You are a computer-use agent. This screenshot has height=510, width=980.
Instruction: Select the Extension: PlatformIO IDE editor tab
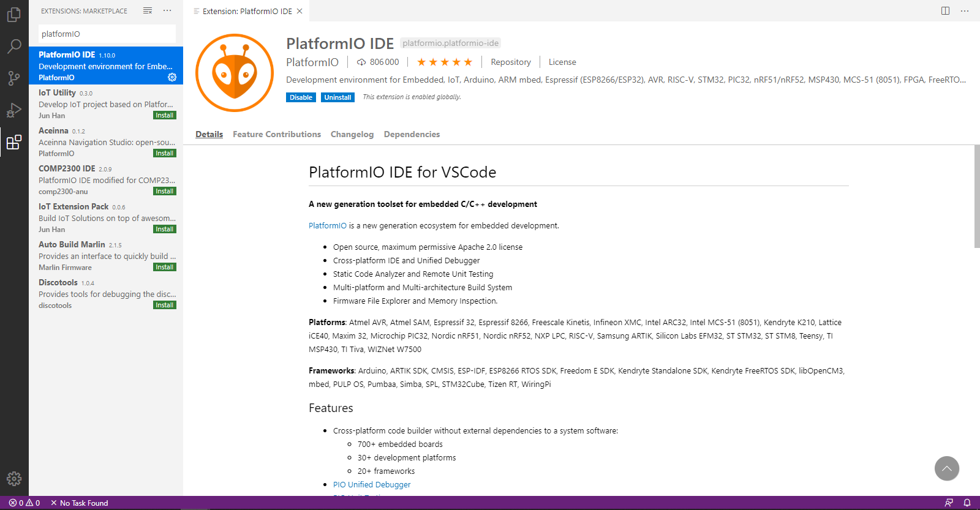[247, 11]
